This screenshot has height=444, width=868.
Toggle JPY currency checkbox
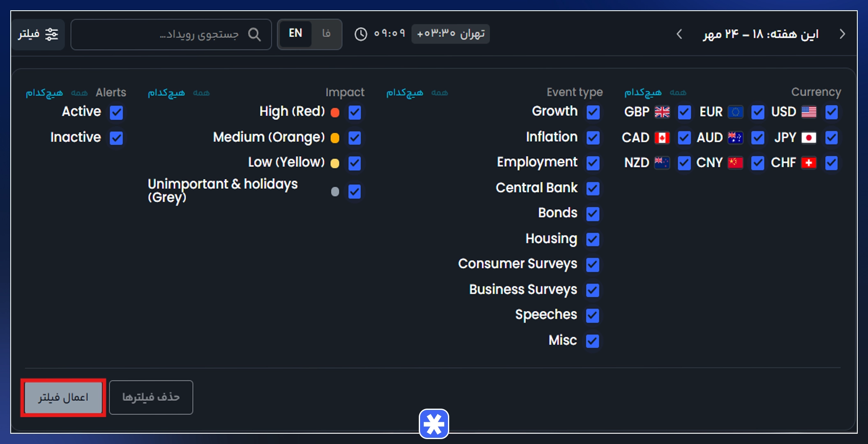click(831, 138)
